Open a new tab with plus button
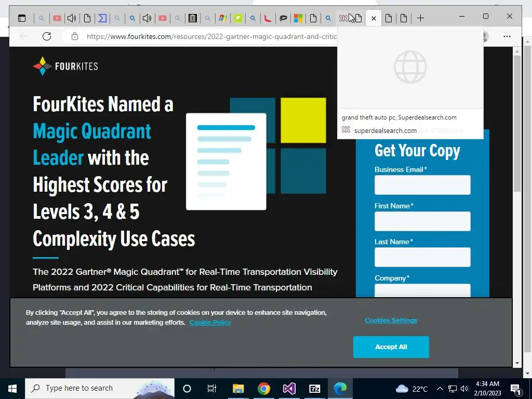The height and width of the screenshot is (399, 532). (x=420, y=18)
